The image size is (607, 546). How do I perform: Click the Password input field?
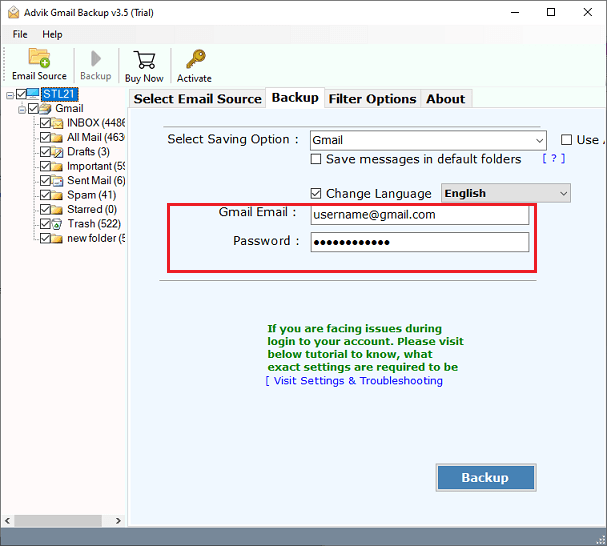point(420,242)
